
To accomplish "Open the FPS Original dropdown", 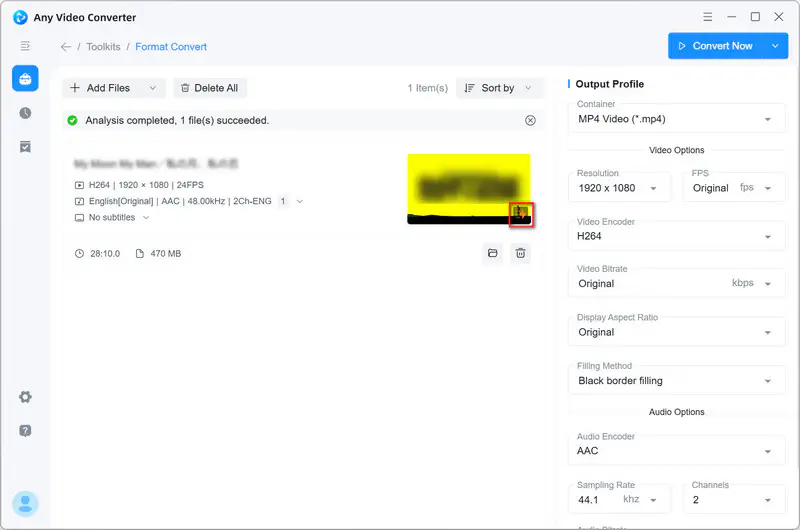I will coord(734,188).
